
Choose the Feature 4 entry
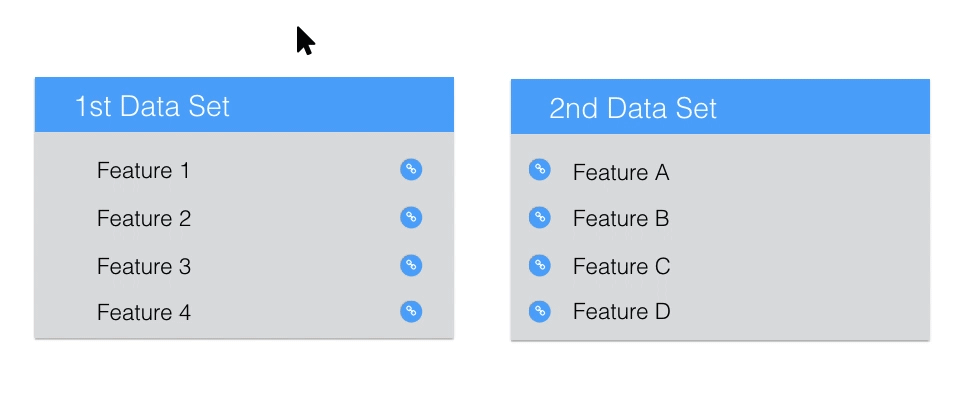[144, 312]
